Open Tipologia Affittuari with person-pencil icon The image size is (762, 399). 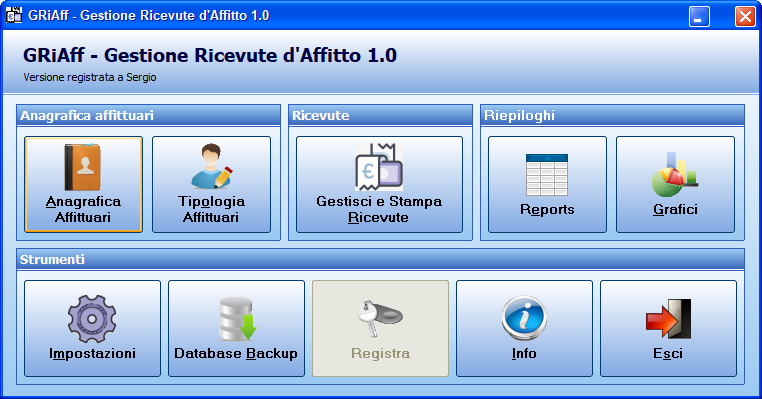click(211, 184)
